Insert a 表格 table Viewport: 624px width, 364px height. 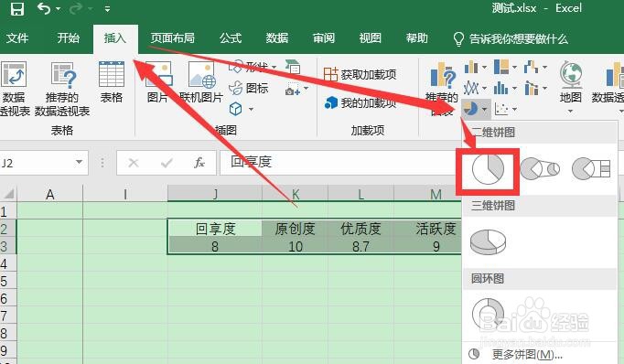tap(112, 82)
